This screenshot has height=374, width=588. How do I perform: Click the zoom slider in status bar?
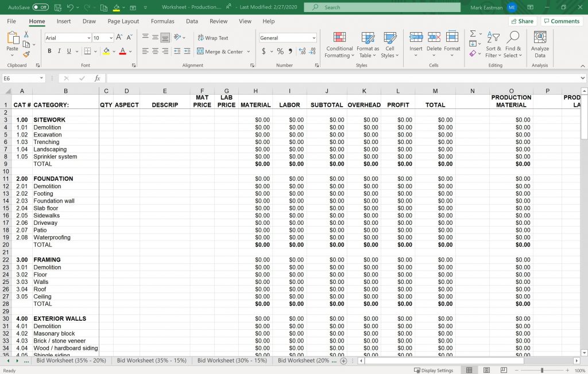point(541,370)
